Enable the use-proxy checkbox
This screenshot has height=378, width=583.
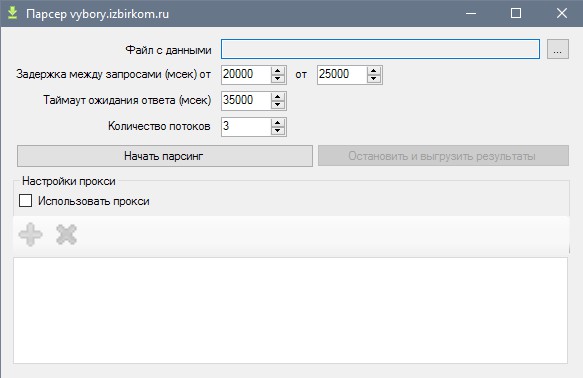(x=25, y=201)
